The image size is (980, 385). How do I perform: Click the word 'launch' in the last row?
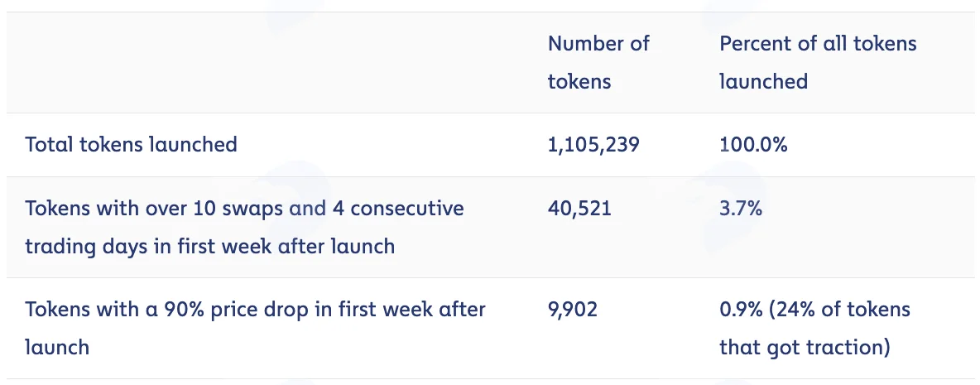pos(57,347)
